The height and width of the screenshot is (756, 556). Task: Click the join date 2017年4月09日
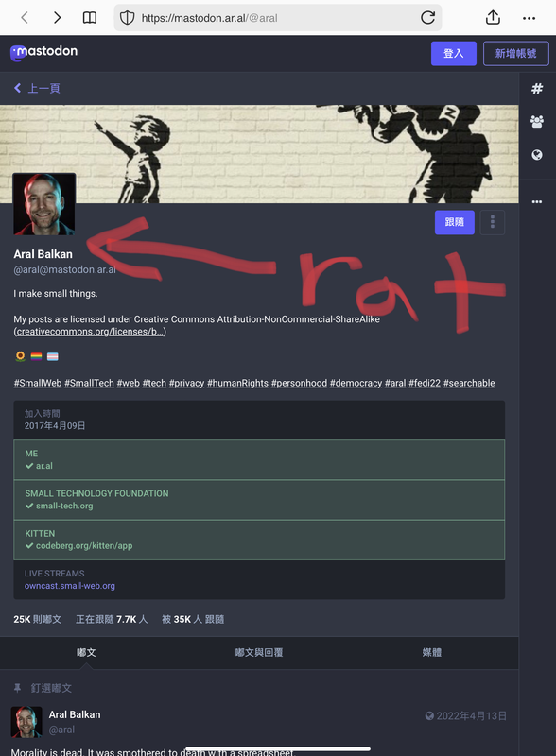[x=55, y=426]
